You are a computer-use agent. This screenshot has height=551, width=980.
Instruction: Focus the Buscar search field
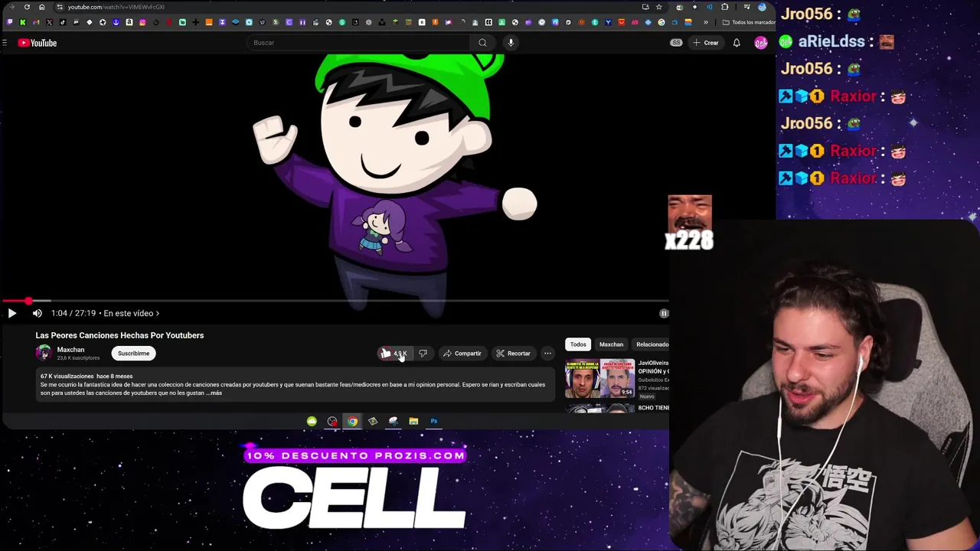[x=358, y=43]
